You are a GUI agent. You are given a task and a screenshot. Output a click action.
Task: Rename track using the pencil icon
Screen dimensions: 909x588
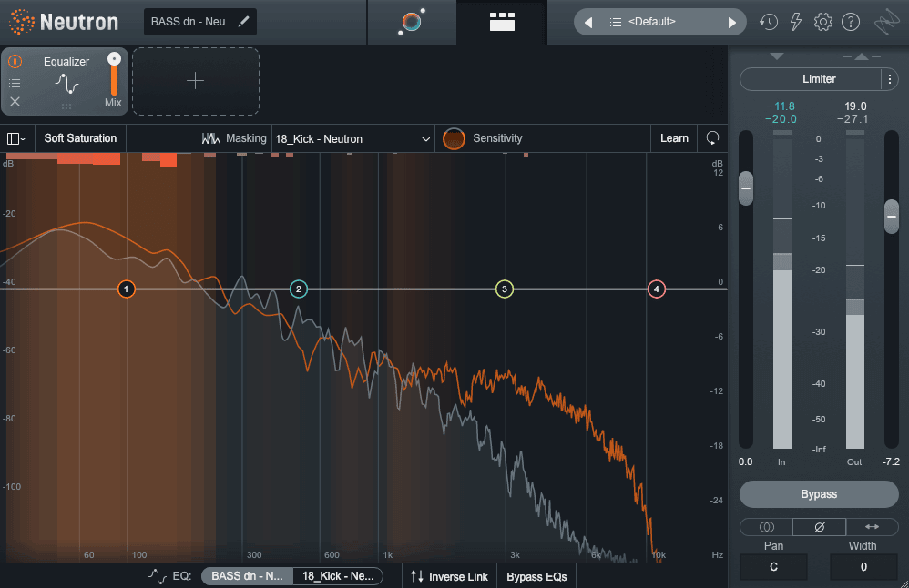[x=244, y=22]
